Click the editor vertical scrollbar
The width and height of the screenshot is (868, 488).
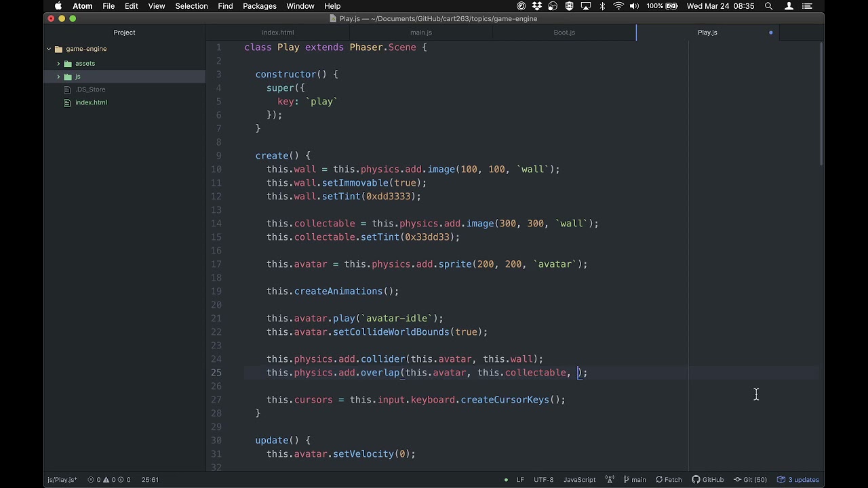(x=821, y=105)
